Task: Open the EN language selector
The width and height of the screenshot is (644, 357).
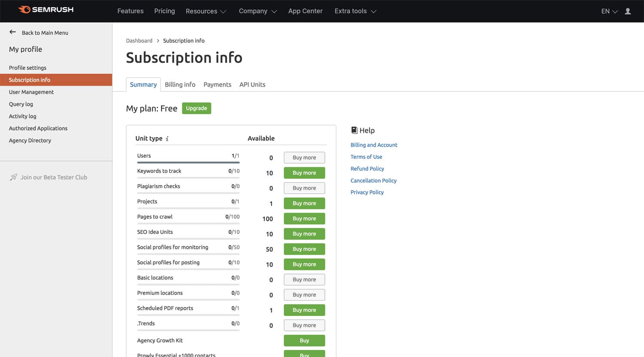Action: tap(609, 11)
